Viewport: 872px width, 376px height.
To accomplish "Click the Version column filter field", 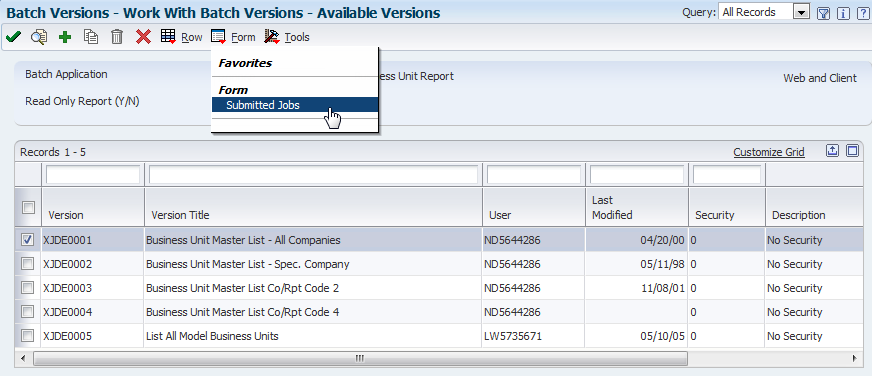I will (x=93, y=175).
